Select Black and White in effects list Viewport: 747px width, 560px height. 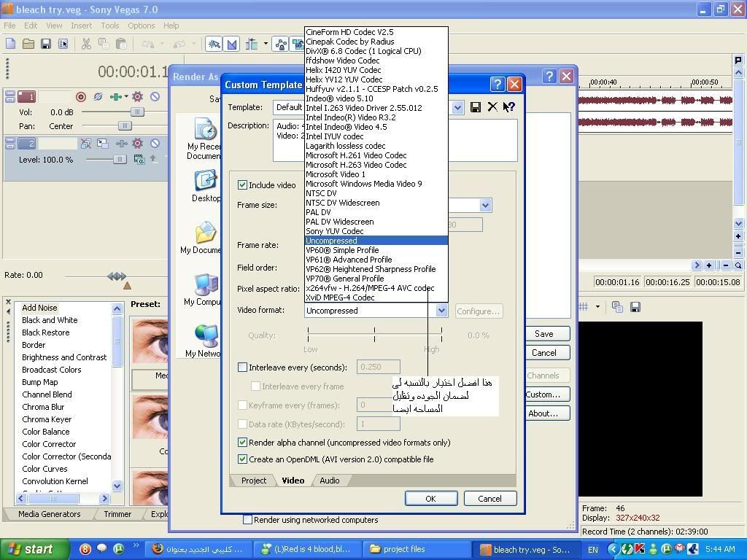coord(50,320)
